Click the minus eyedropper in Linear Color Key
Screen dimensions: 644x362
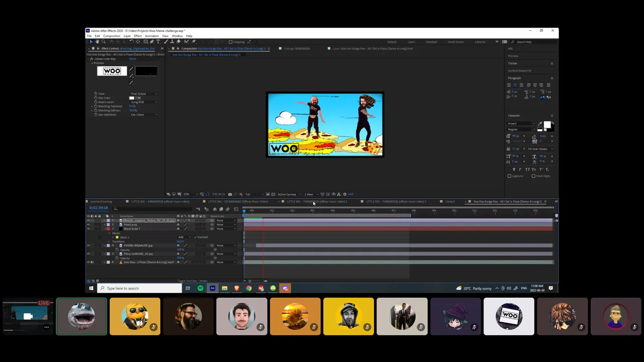pyautogui.click(x=131, y=82)
